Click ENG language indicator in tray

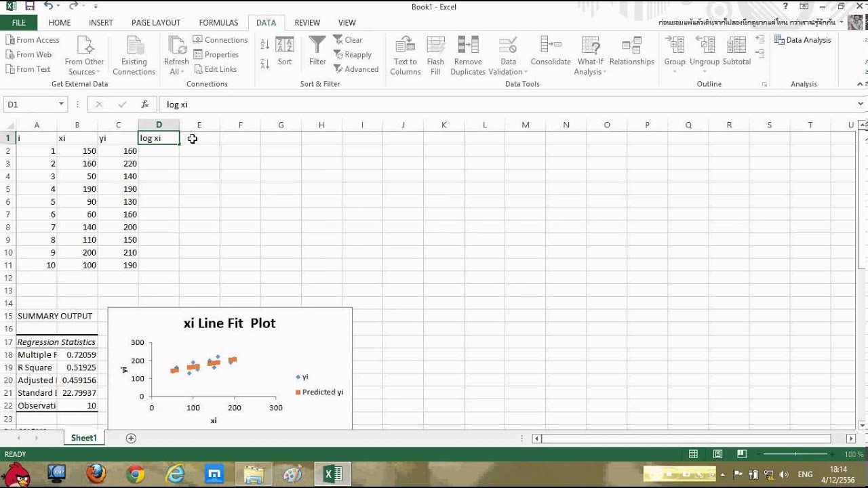pos(805,474)
